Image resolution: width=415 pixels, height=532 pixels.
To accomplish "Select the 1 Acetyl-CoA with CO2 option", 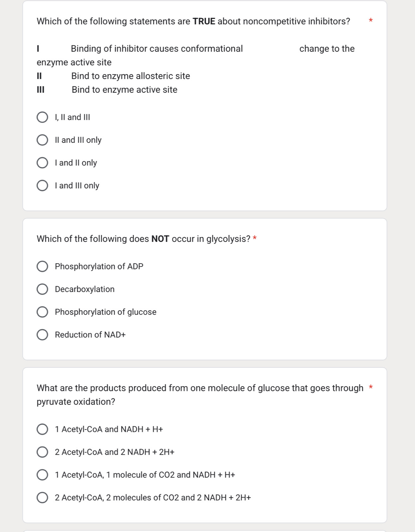I will 43,474.
